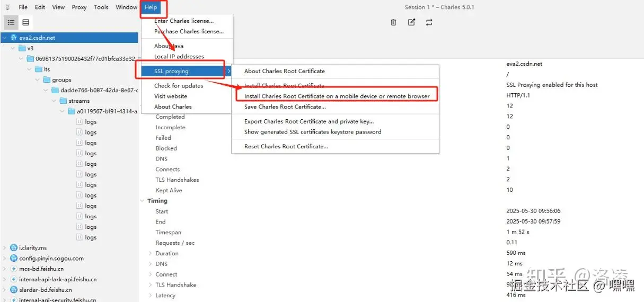Collapse the eva2.csdn.net host node
This screenshot has width=644, height=302.
tap(5, 38)
